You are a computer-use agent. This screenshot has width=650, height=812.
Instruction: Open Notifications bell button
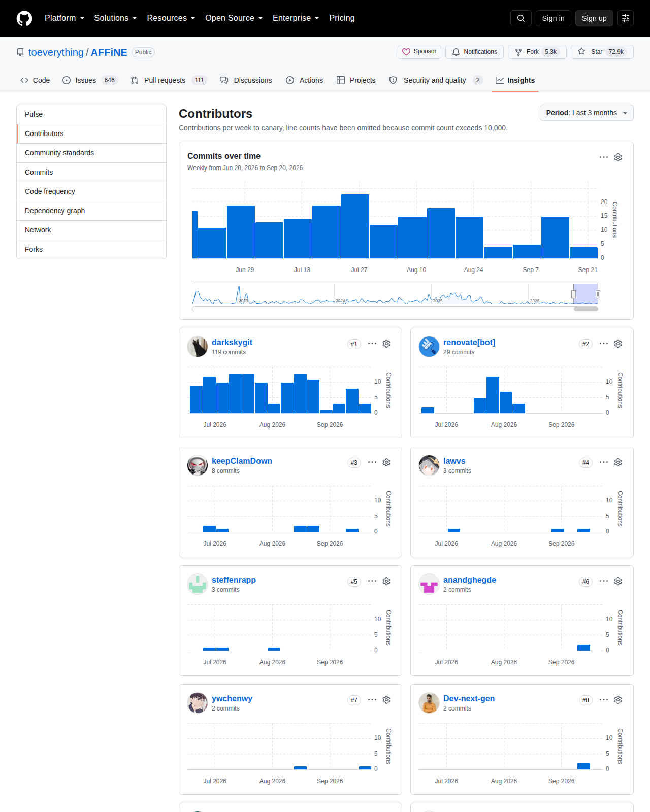tap(475, 52)
